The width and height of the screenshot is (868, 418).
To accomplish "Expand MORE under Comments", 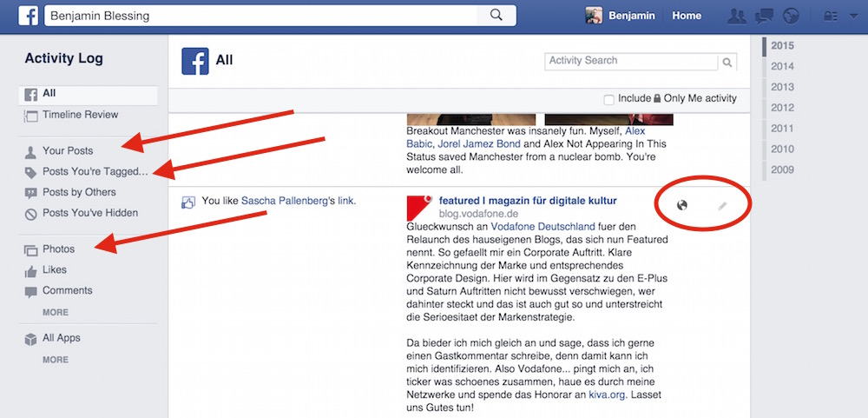I will tap(56, 313).
